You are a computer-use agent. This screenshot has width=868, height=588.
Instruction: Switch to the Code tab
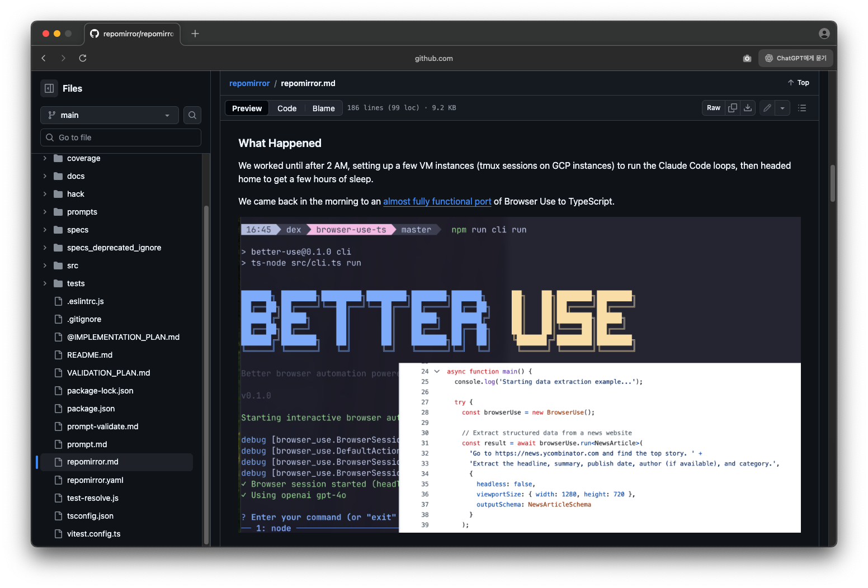coord(287,108)
